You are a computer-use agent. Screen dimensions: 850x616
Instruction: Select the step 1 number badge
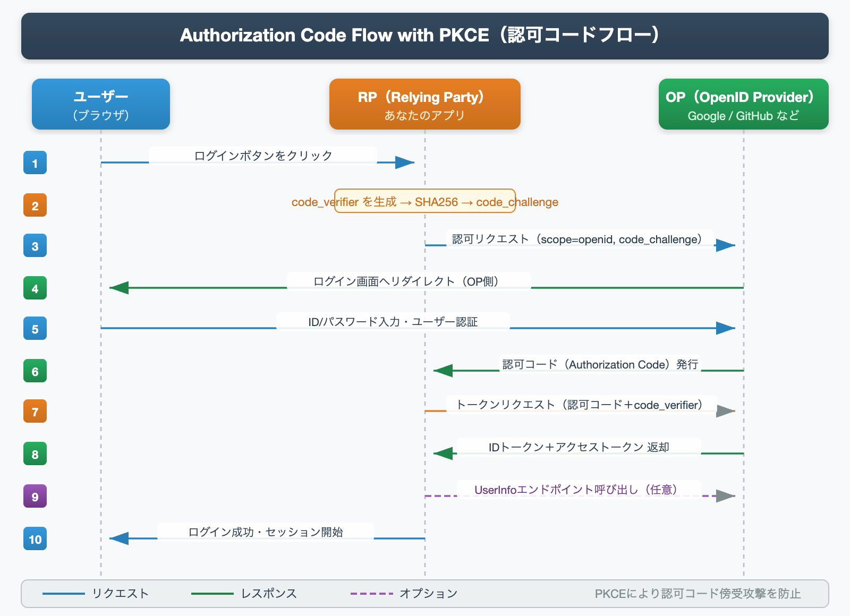35,162
